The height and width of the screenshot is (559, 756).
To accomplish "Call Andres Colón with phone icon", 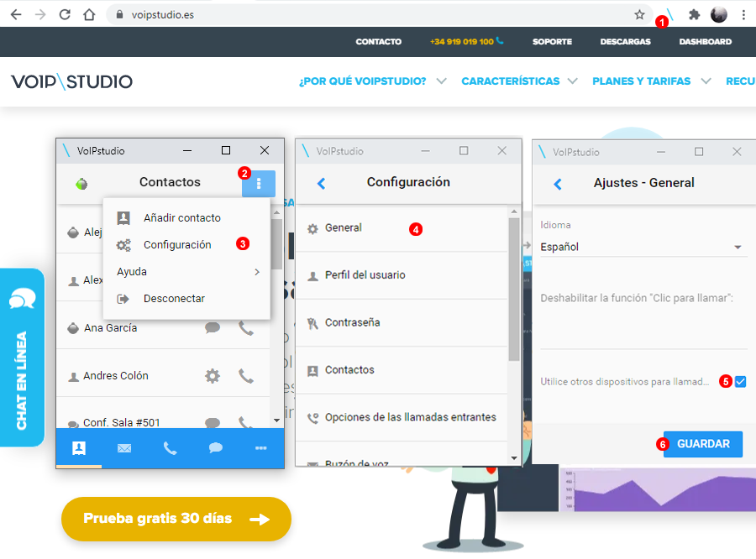I will click(x=246, y=376).
